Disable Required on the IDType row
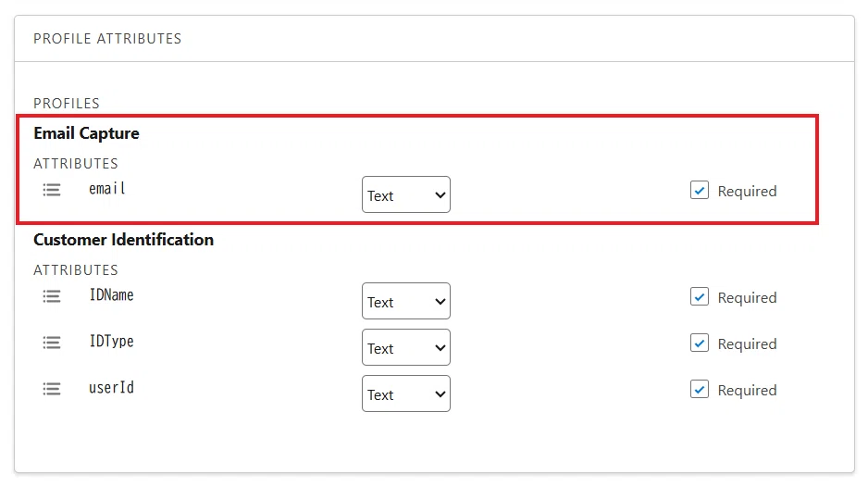 click(700, 343)
